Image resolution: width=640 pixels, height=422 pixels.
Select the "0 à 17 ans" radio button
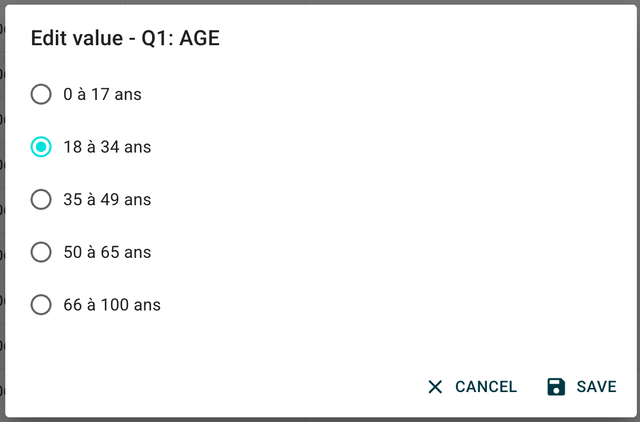pos(41,95)
